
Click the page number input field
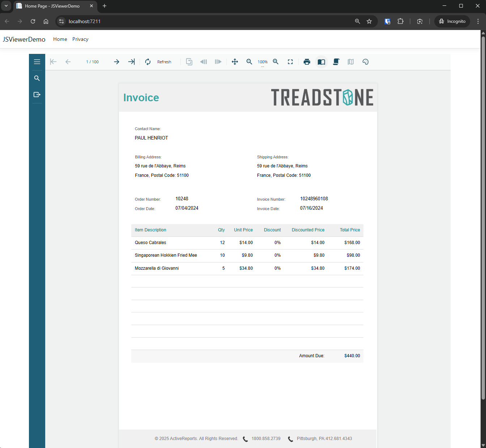click(92, 62)
